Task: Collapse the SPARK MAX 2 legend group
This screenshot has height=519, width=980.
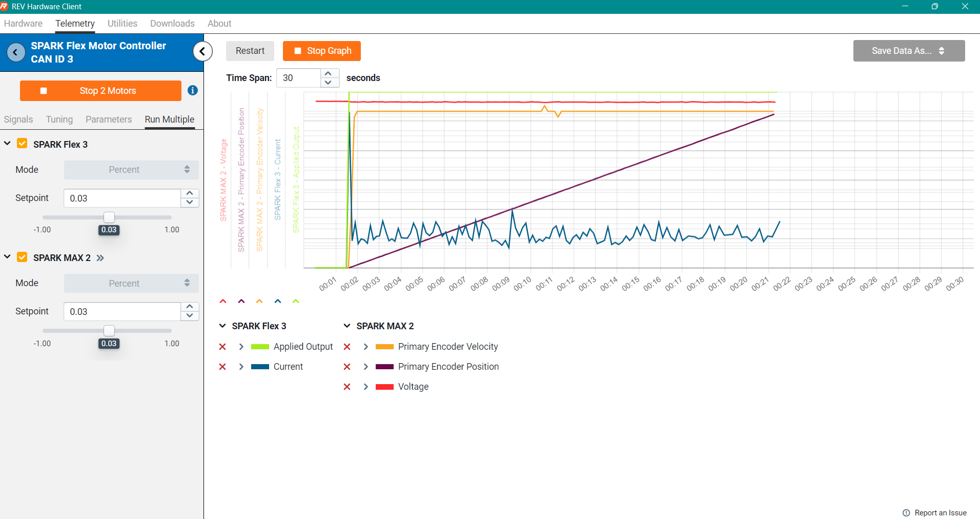Action: [347, 326]
